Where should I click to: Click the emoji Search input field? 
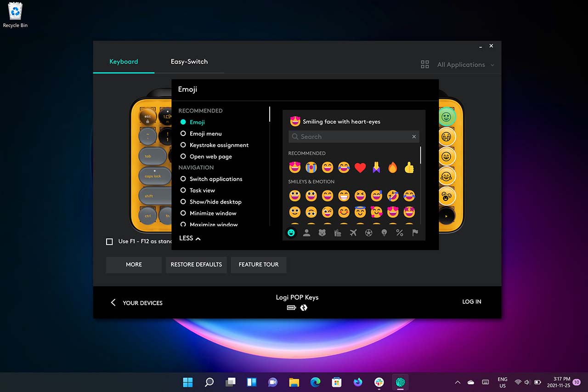point(351,136)
